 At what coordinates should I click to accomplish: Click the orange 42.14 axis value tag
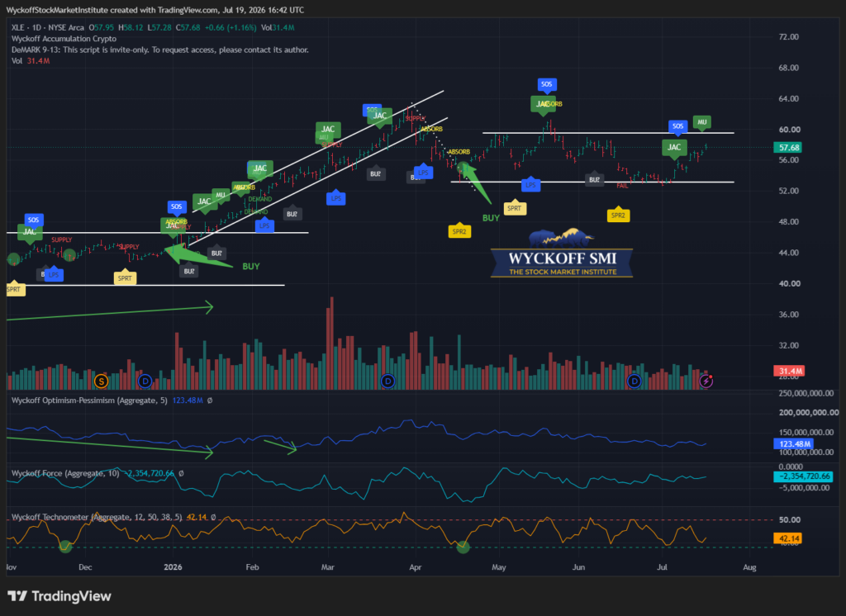tap(787, 538)
